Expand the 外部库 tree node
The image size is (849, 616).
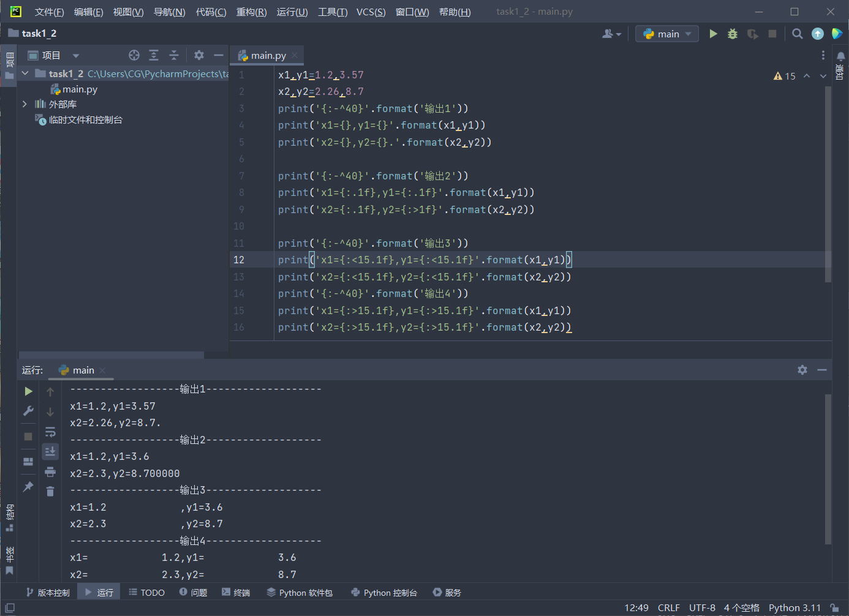coord(25,104)
